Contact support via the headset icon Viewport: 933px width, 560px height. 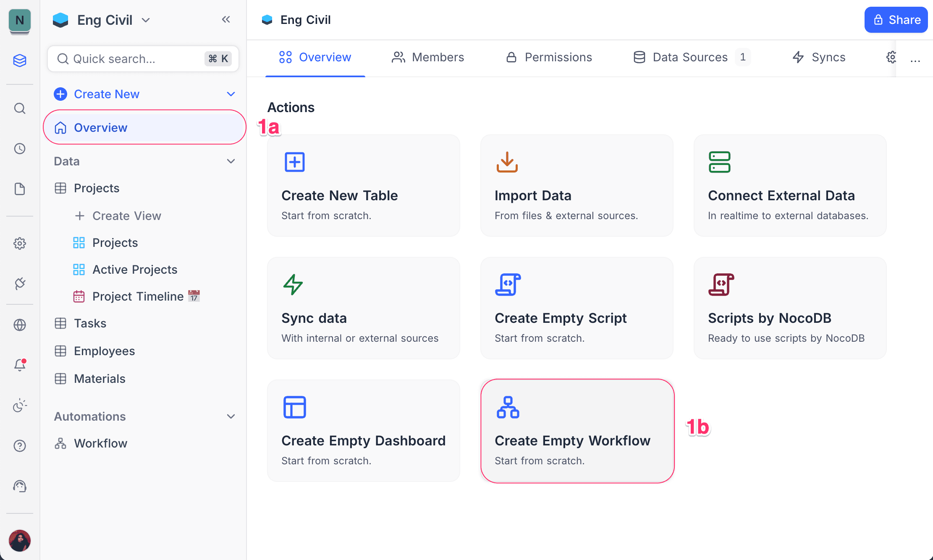tap(20, 486)
